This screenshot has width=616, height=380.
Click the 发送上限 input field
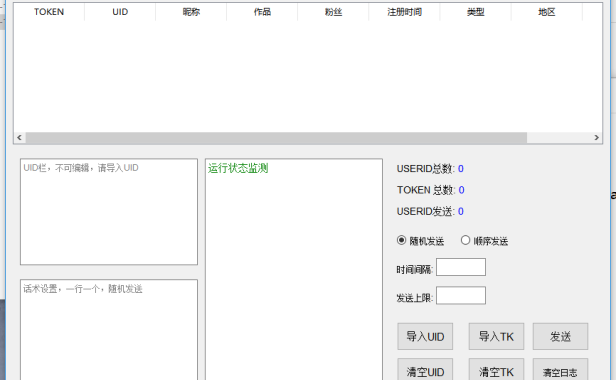point(461,296)
